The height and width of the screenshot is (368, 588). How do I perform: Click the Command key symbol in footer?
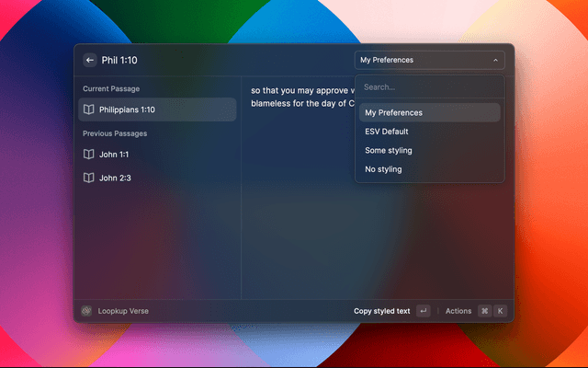484,311
